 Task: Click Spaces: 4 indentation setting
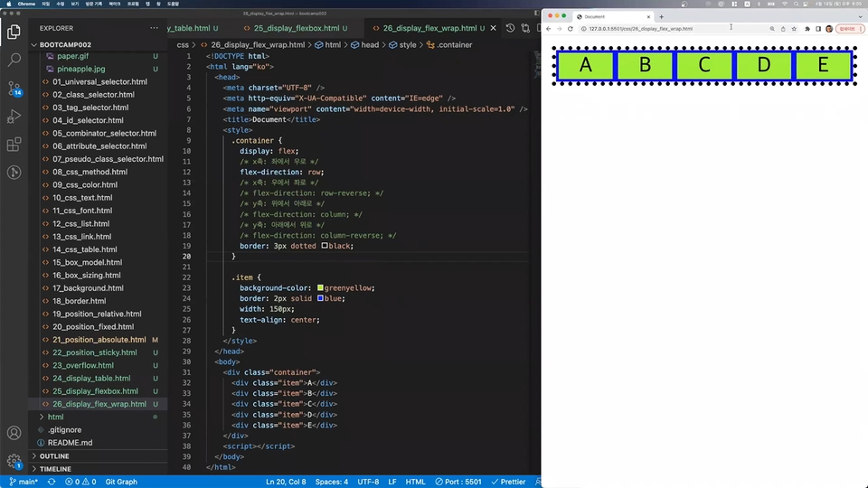coord(332,482)
